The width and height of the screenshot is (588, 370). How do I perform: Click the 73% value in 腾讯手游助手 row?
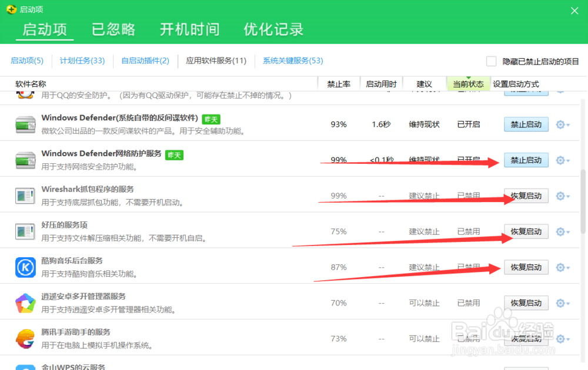click(339, 338)
